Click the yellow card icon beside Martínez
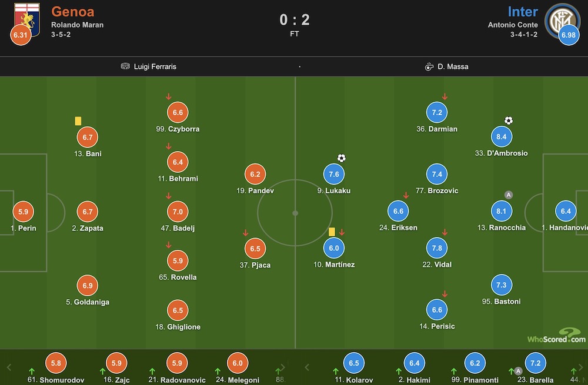This screenshot has height=385, width=588. pos(332,232)
